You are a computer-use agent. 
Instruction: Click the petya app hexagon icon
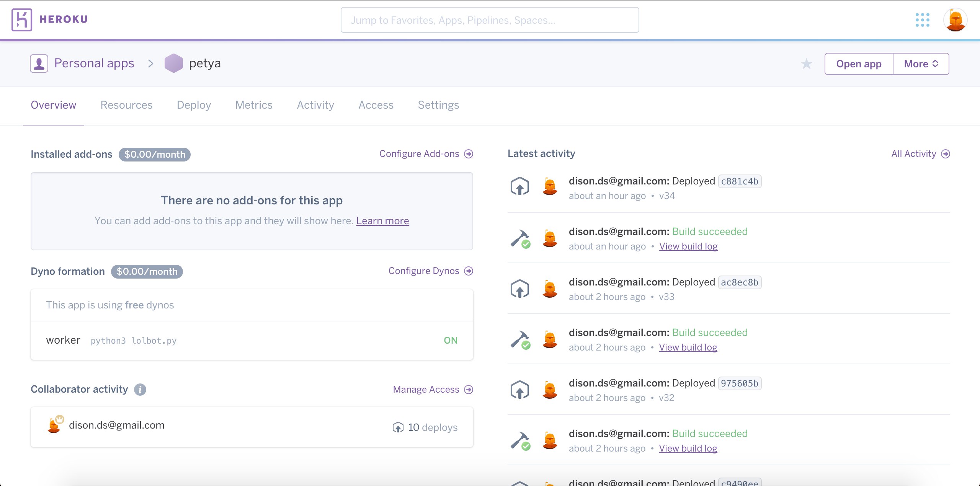coord(173,63)
